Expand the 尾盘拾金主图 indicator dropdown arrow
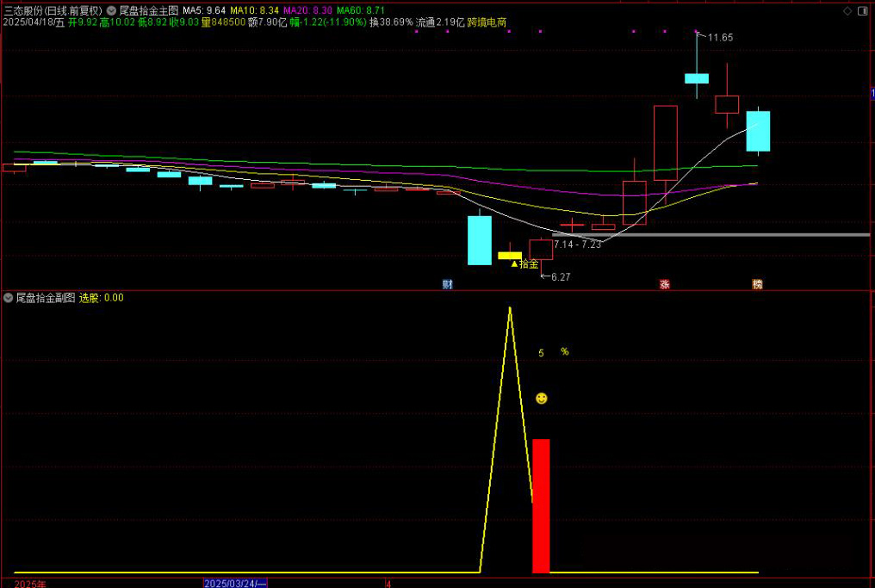The width and height of the screenshot is (875, 588). (x=112, y=10)
